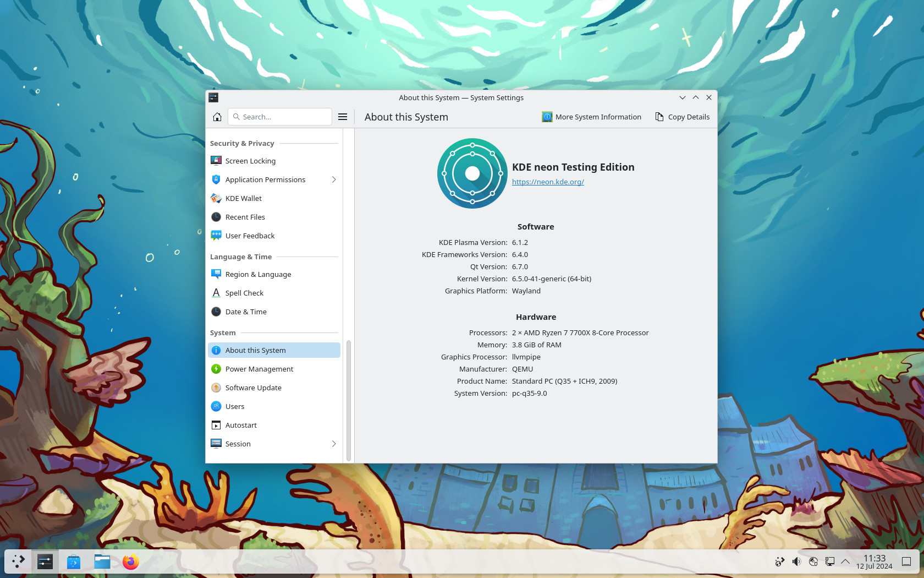Open More System Information
Viewport: 924px width, 578px height.
pos(592,117)
